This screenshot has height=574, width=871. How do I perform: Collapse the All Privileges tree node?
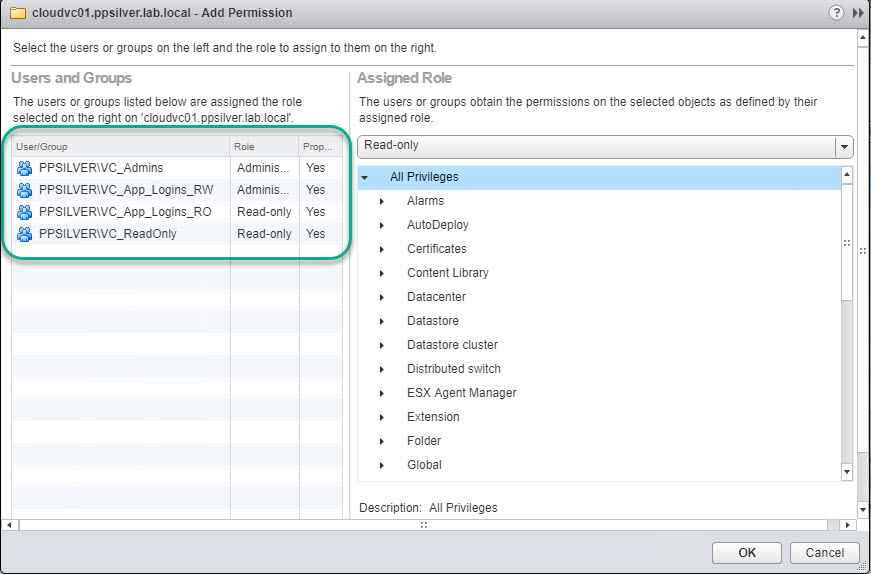(x=365, y=178)
